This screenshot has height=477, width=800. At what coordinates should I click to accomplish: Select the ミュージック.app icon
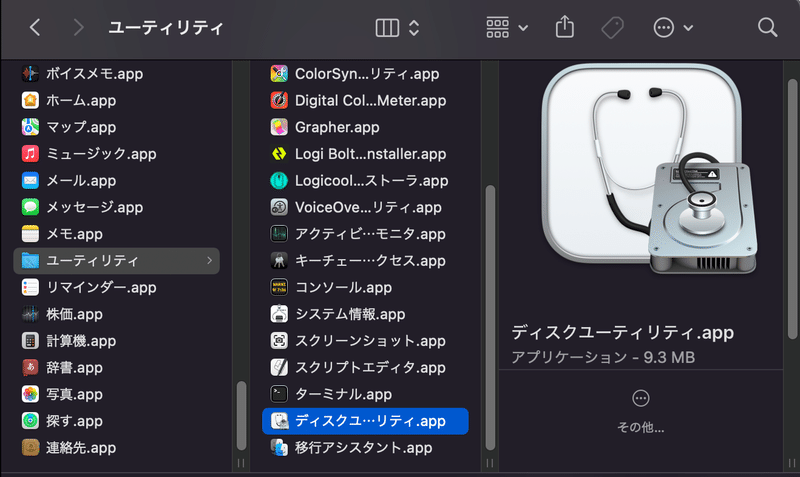30,154
